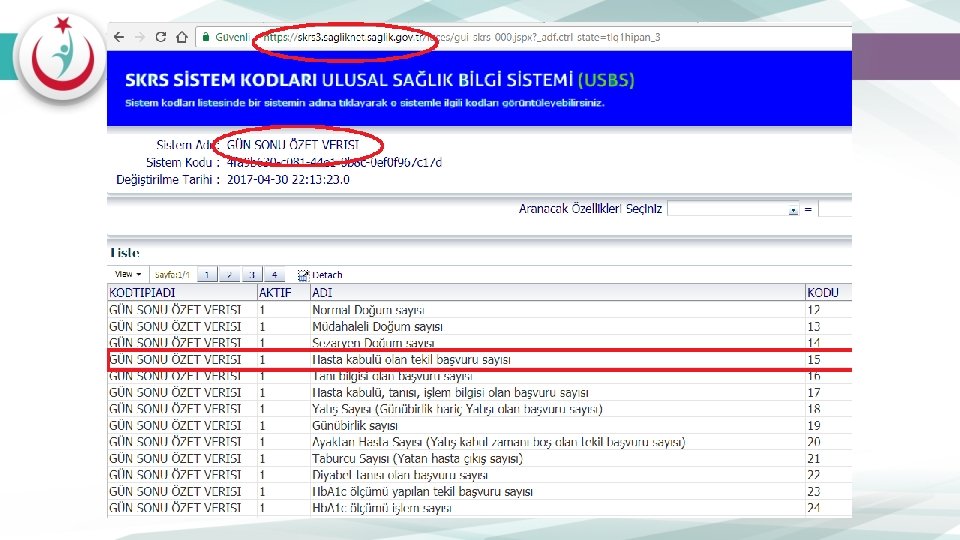
Task: Select row 'Günübirlik sayısı'
Action: [x=479, y=426]
